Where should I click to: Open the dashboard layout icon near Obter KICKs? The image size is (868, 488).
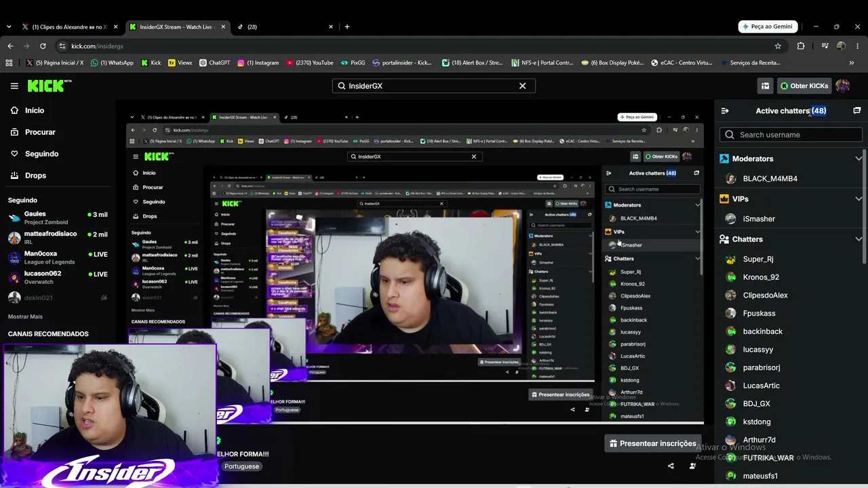(765, 86)
